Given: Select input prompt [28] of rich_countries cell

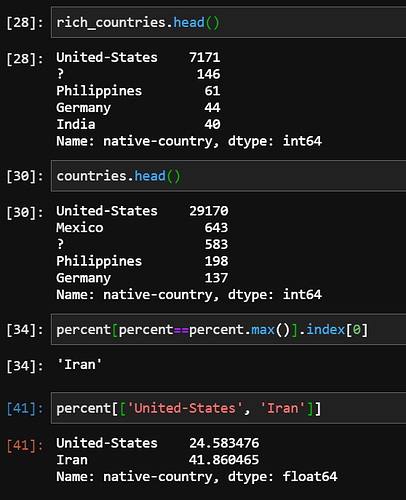Looking at the screenshot, I should [25, 23].
